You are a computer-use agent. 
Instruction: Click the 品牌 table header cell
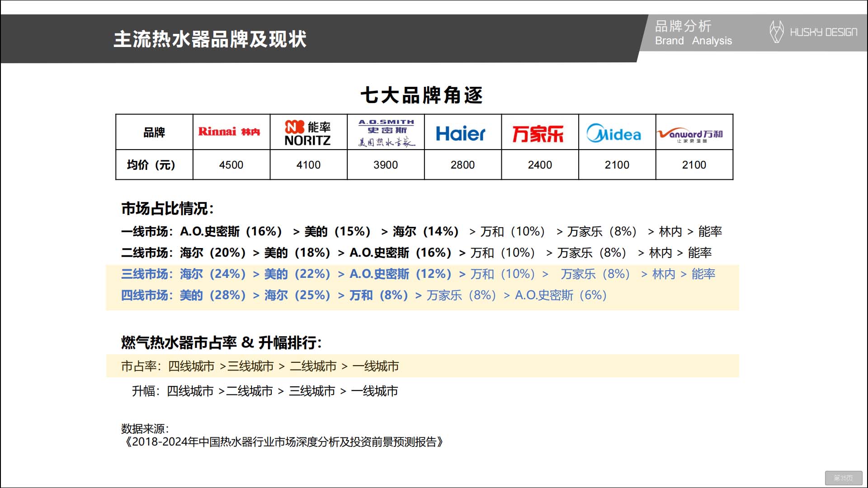click(x=154, y=132)
